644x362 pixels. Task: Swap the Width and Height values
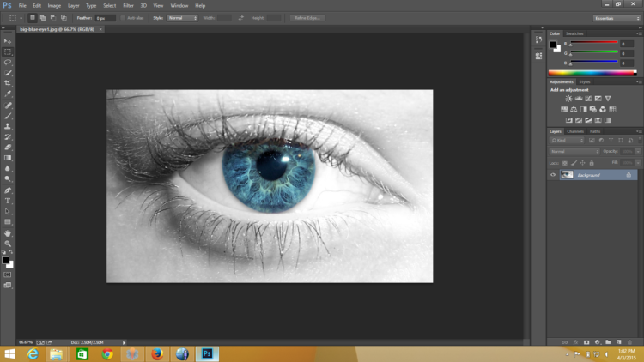(241, 18)
